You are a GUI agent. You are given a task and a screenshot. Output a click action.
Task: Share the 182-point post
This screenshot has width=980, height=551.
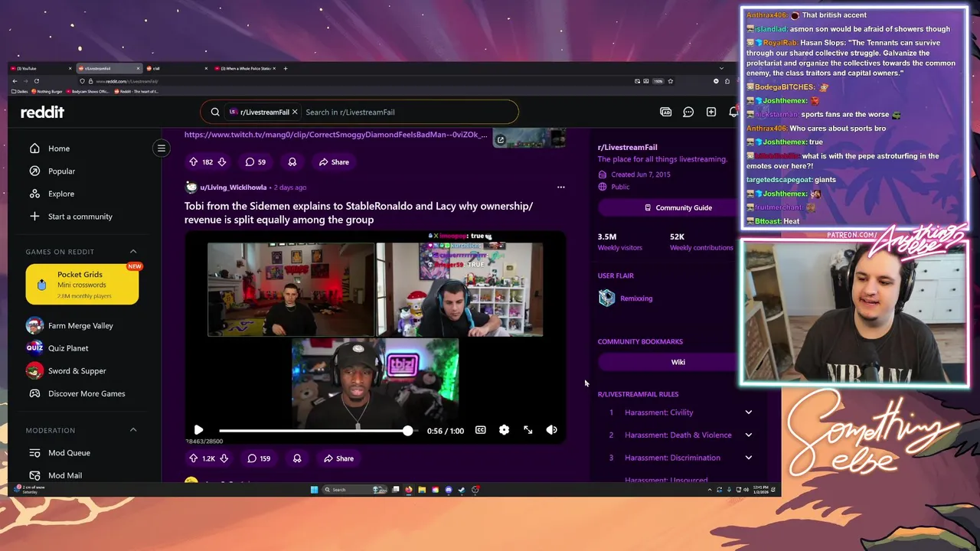[x=334, y=162]
